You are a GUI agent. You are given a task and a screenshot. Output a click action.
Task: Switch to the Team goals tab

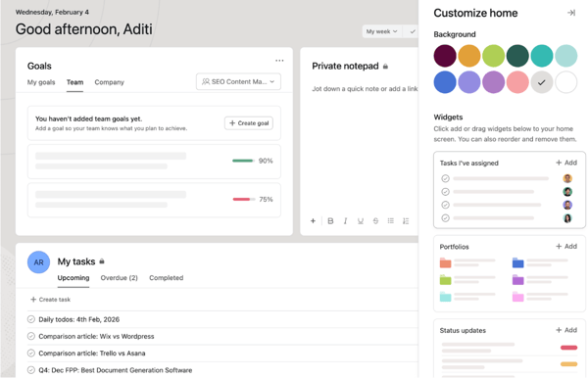75,82
